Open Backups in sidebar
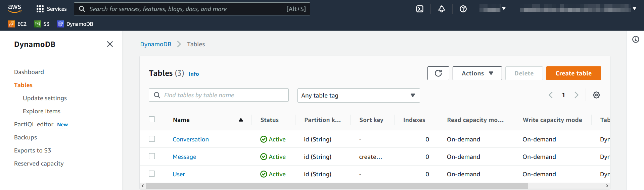Viewport: 644px width, 190px height. coord(26,137)
